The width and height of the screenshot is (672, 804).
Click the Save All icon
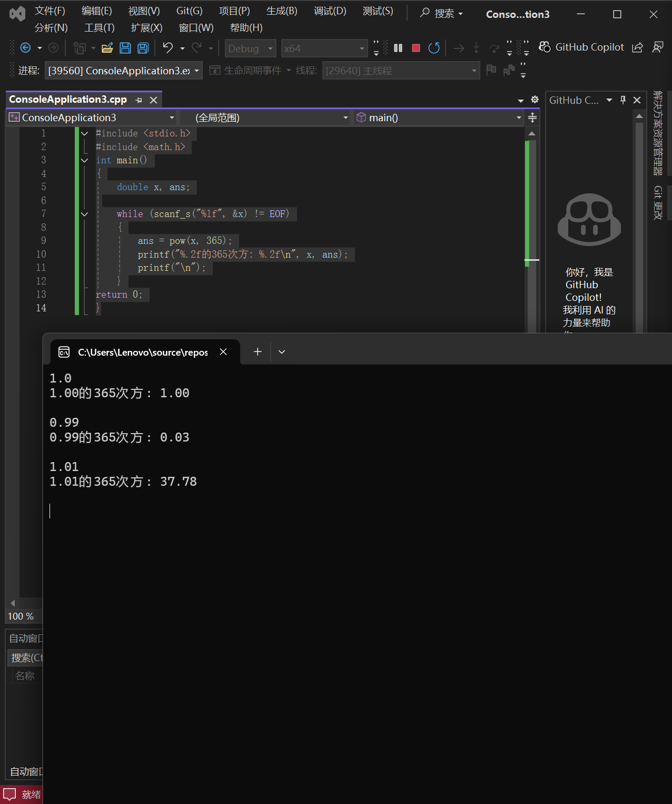tap(143, 48)
